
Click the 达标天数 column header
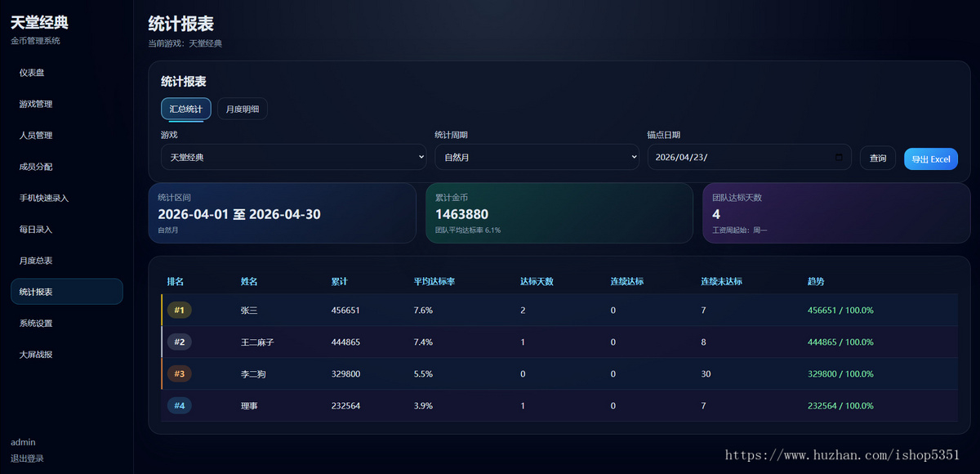pos(537,281)
